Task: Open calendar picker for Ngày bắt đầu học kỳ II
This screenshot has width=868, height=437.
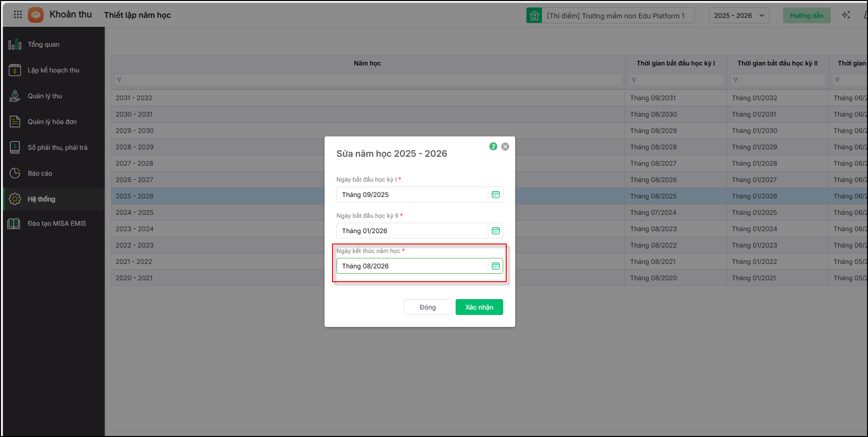Action: (496, 231)
